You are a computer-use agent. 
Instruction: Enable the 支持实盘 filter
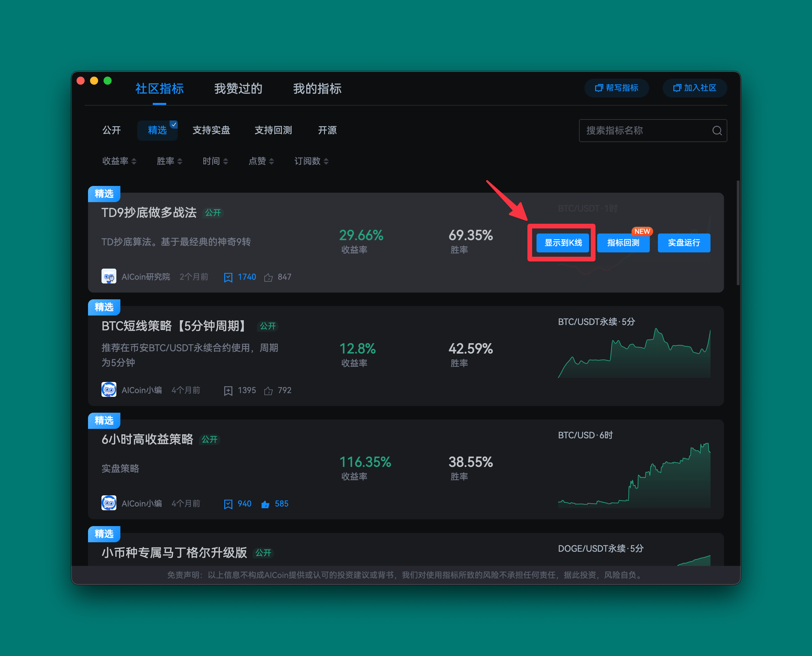211,130
